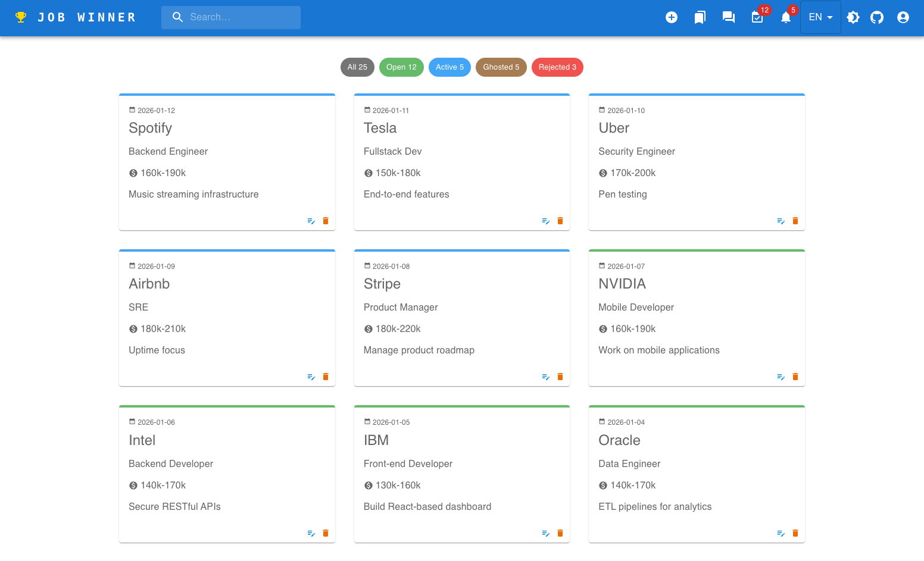Open the user account profile icon
Screen dimensions: 924x561
pyautogui.click(x=903, y=17)
